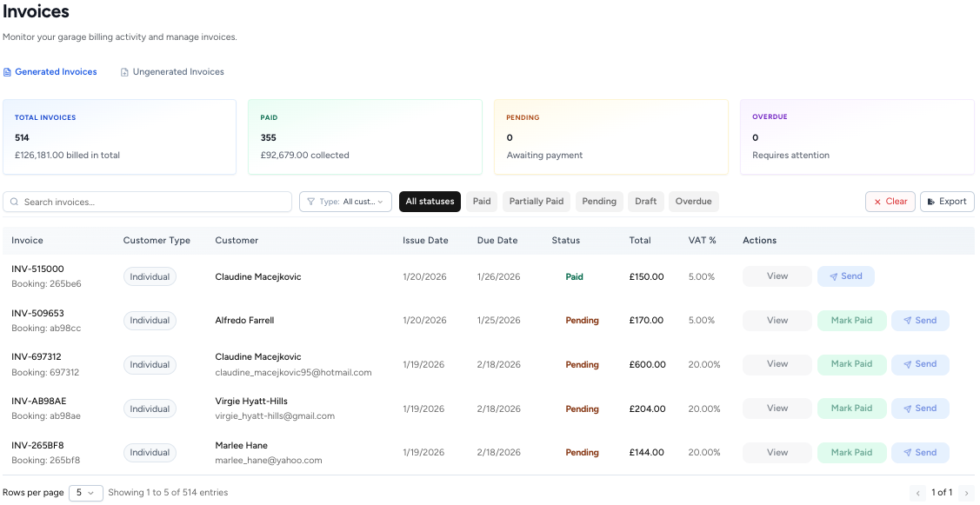Click the export file icon on Export button
This screenshot has width=980, height=505.
(931, 201)
